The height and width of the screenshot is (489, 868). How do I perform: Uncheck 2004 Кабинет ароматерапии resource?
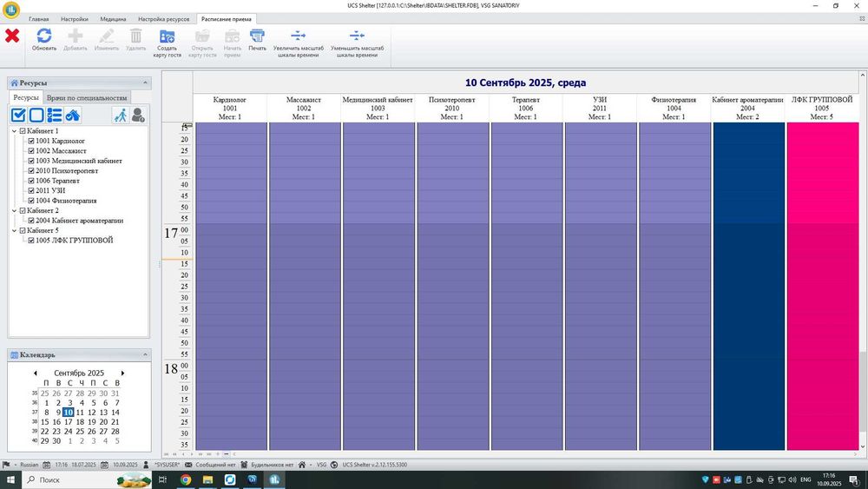[x=31, y=221]
